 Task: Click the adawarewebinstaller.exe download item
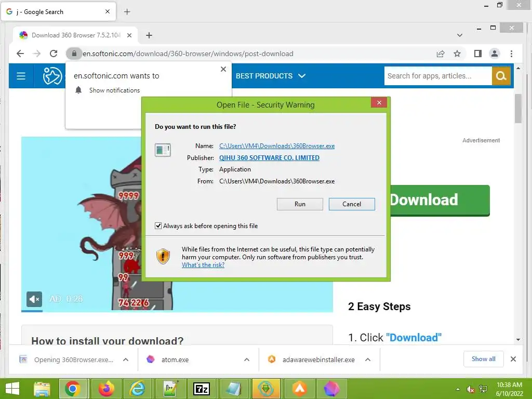[312, 360]
